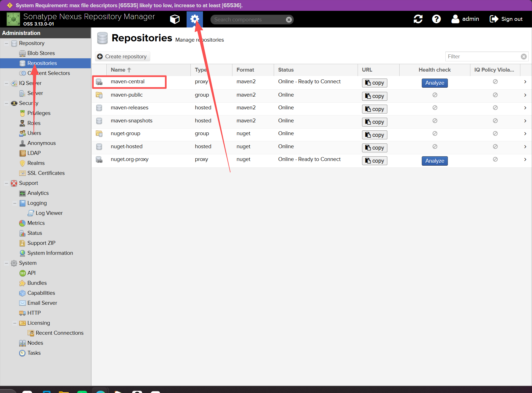Open Capabilities box icon

coord(22,293)
